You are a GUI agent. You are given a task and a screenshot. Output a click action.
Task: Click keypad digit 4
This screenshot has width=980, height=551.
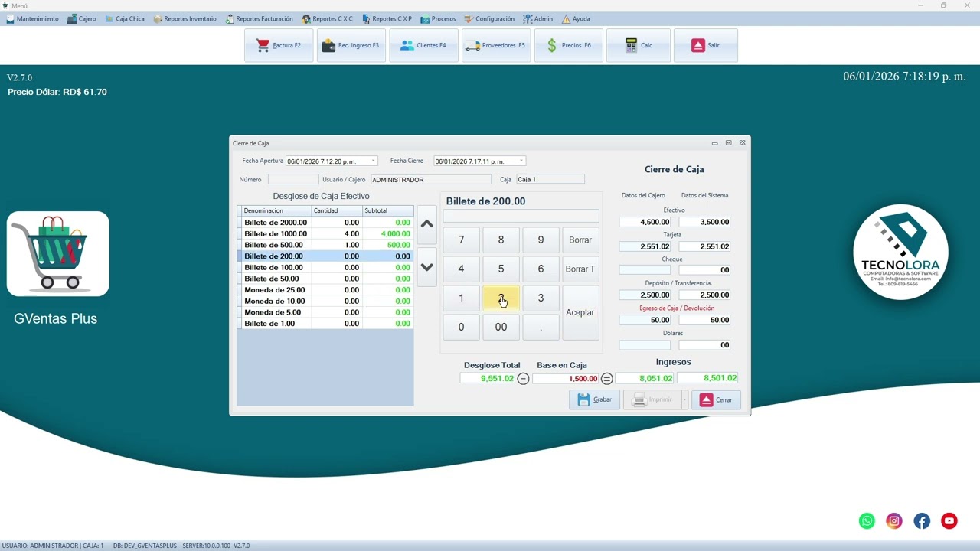click(461, 269)
